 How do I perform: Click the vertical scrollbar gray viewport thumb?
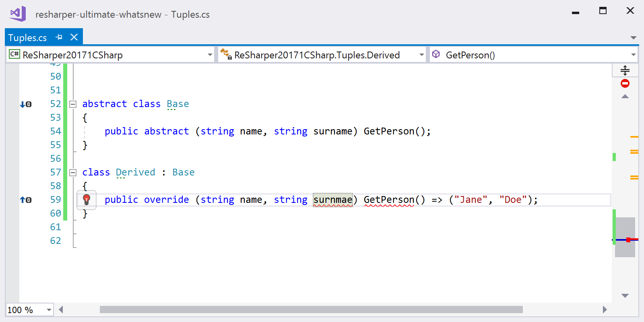625,237
